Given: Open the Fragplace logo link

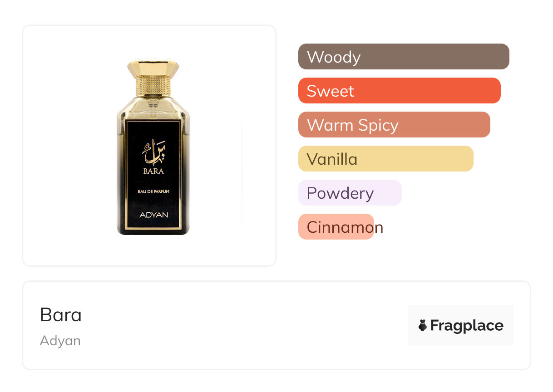Looking at the screenshot, I should [x=461, y=325].
